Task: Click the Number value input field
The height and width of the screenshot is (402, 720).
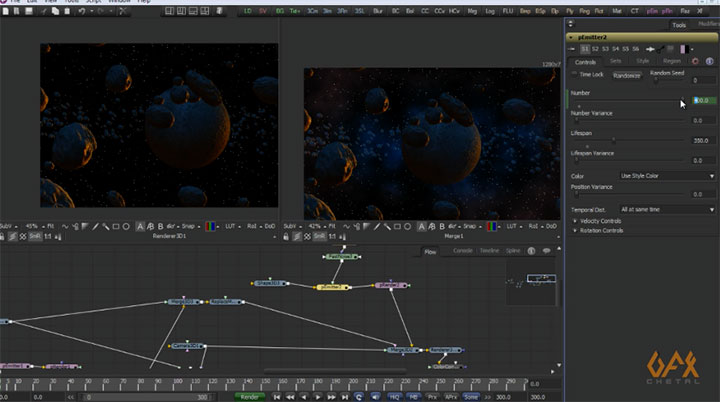Action: tap(704, 100)
